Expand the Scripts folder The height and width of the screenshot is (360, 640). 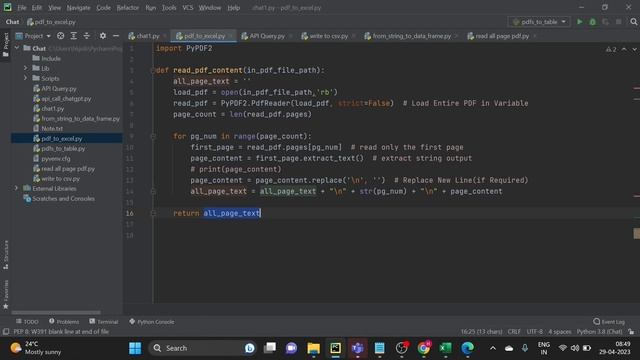click(26, 78)
